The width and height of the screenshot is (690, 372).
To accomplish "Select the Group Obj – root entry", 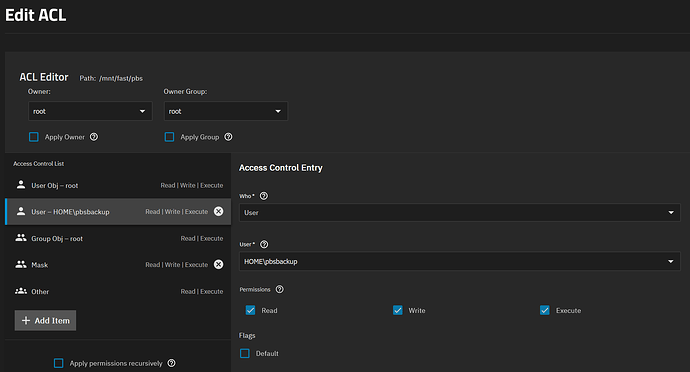I will click(118, 238).
